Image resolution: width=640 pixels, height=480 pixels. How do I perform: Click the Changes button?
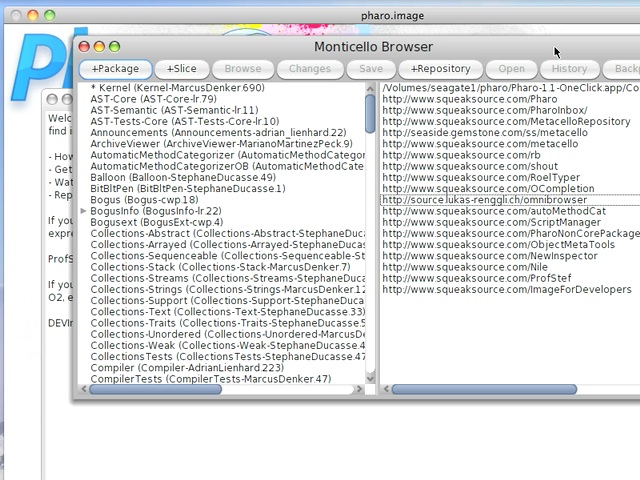(x=310, y=69)
